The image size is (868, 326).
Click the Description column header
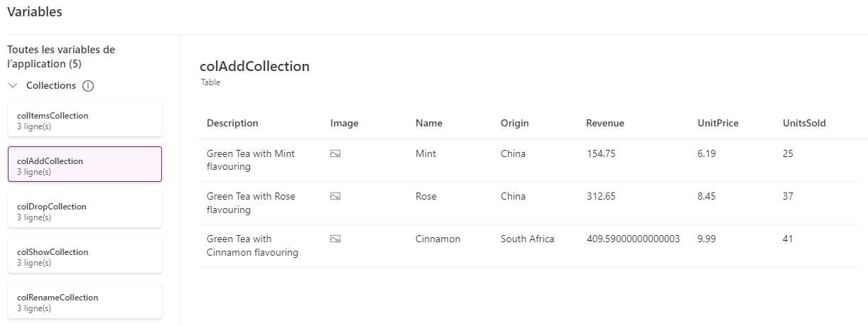(x=232, y=123)
